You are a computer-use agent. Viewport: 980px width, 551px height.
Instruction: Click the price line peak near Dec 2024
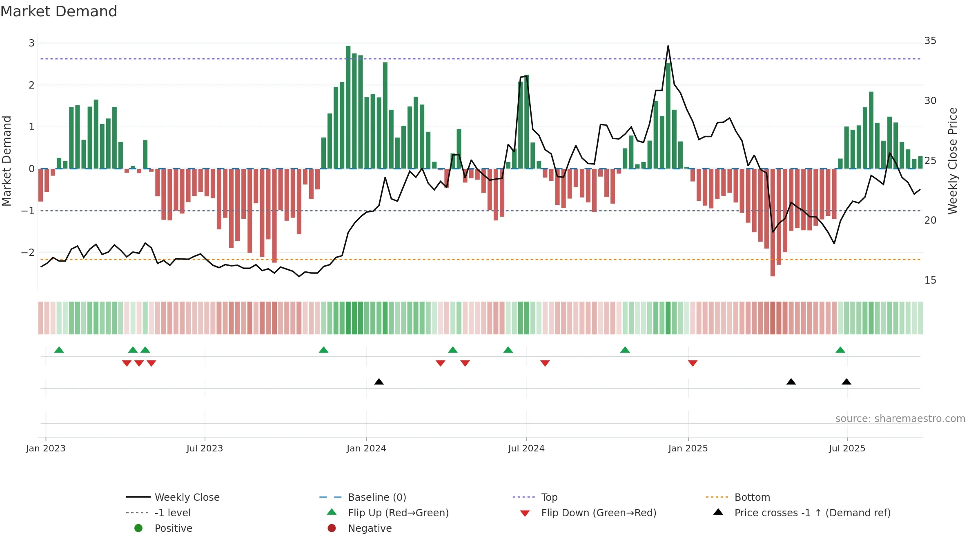[668, 46]
